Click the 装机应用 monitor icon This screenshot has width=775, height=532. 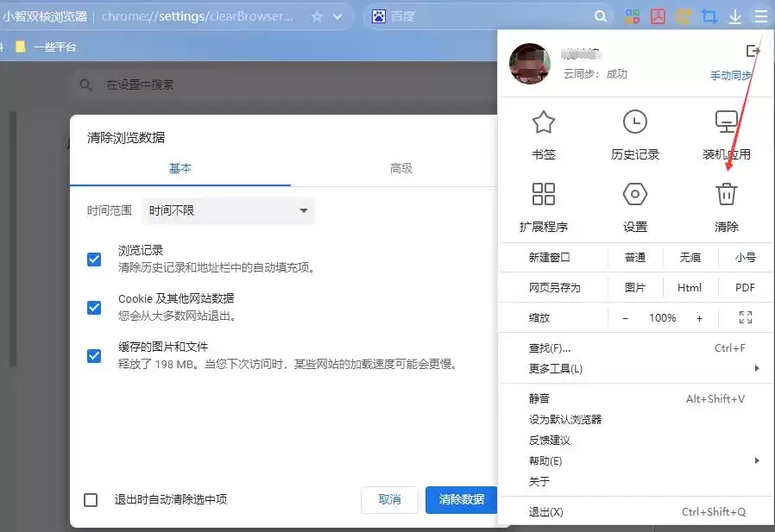coord(726,122)
